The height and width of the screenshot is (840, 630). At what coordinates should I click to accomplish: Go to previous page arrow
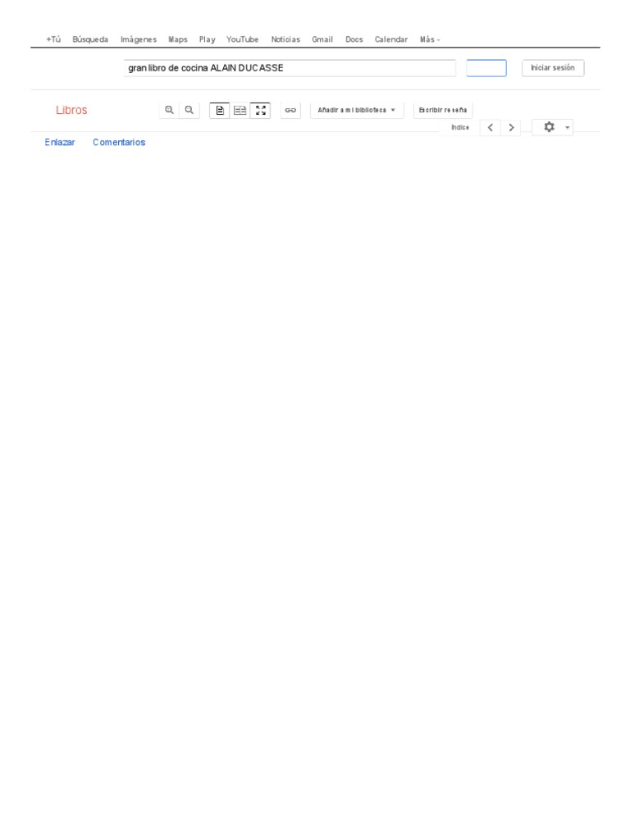[x=491, y=127]
